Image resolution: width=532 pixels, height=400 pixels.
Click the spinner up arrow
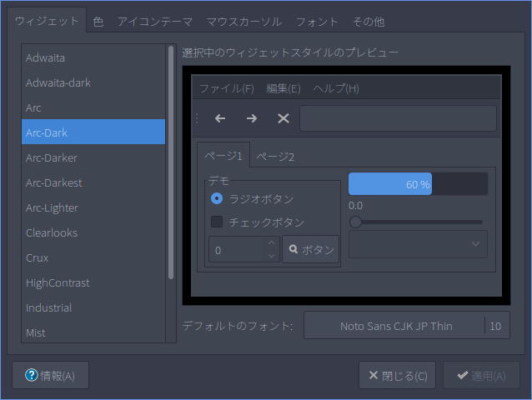point(271,242)
